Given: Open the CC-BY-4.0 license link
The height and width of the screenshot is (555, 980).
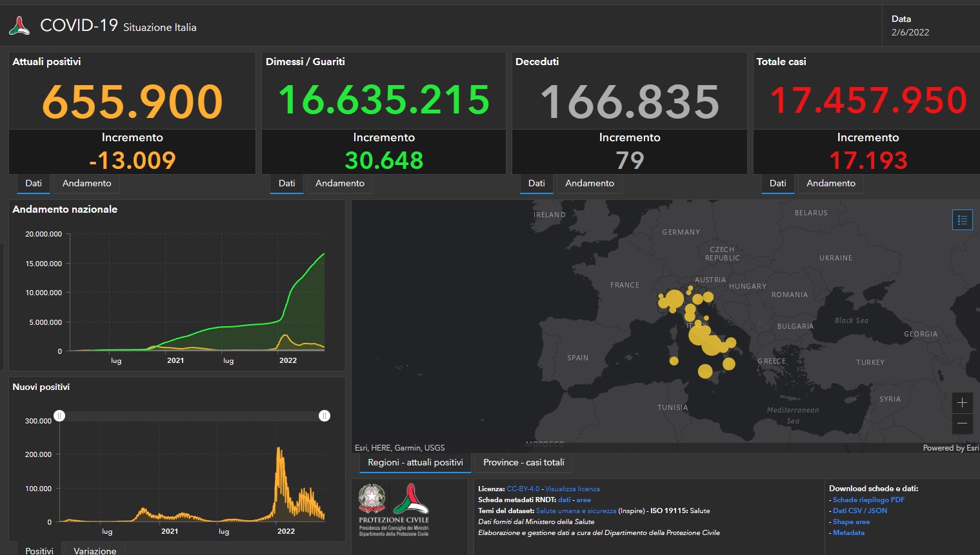Looking at the screenshot, I should pyautogui.click(x=523, y=489).
